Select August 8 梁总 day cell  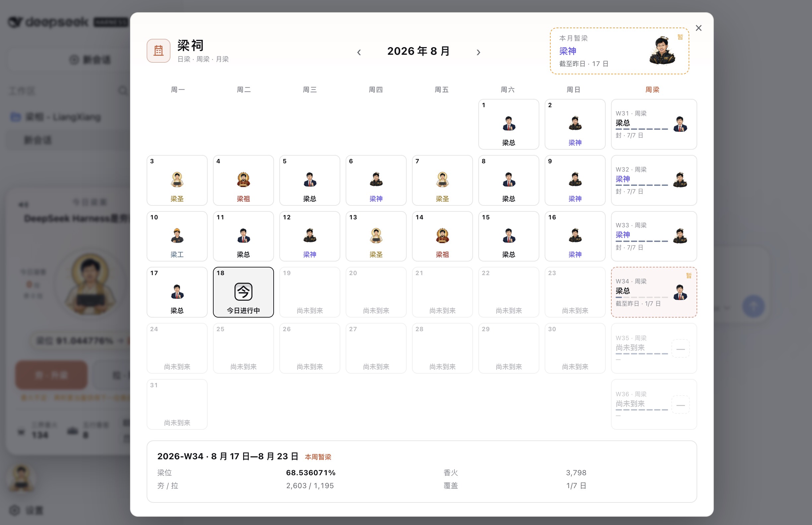click(x=509, y=180)
